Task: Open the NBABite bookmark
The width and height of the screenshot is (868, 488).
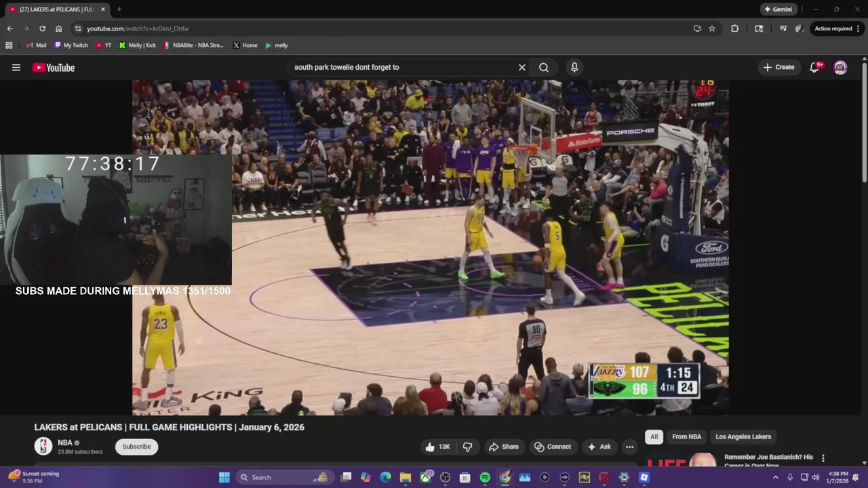Action: [x=193, y=45]
